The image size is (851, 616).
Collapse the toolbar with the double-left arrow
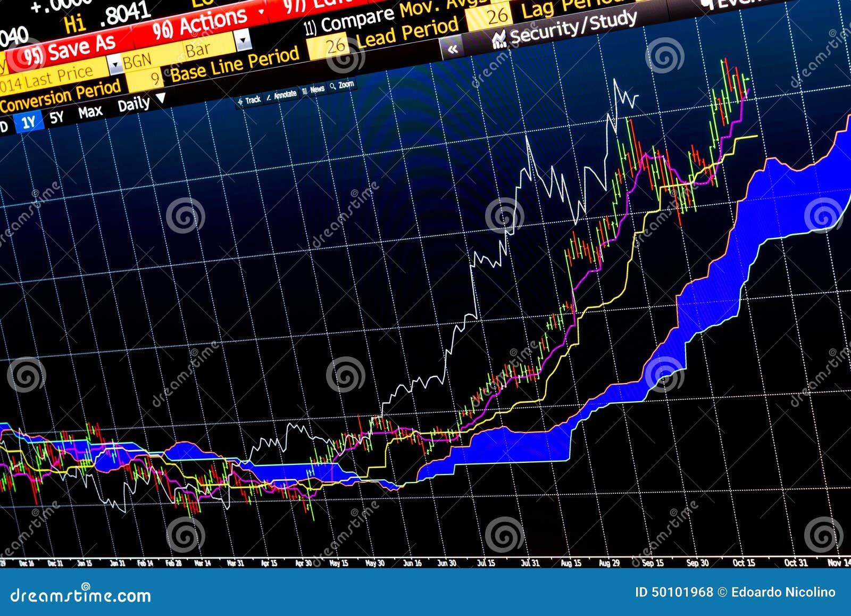point(452,49)
